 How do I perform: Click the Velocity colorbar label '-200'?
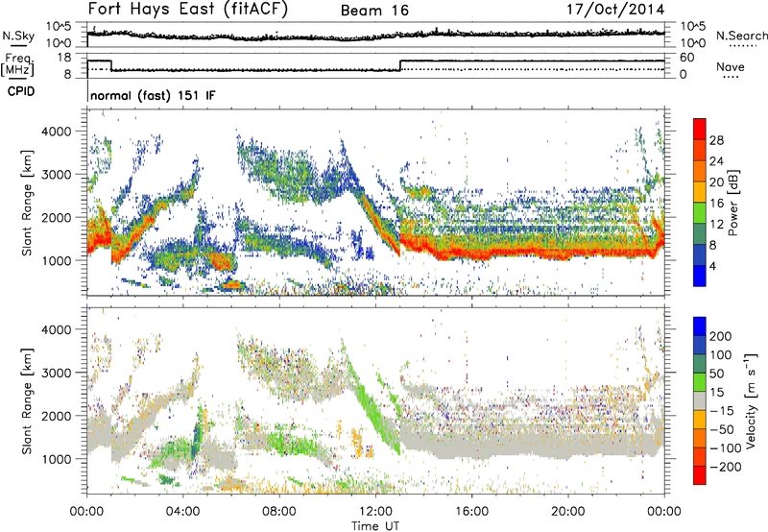(x=726, y=467)
